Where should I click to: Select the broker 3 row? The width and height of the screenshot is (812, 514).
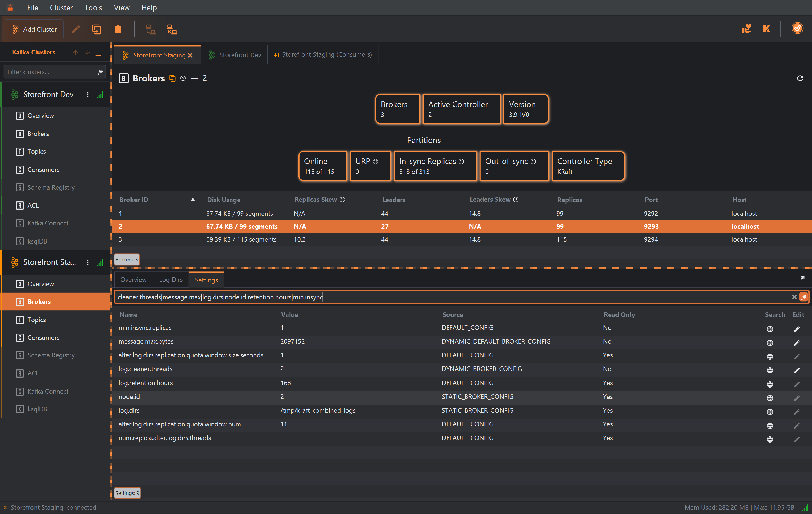pyautogui.click(x=462, y=239)
